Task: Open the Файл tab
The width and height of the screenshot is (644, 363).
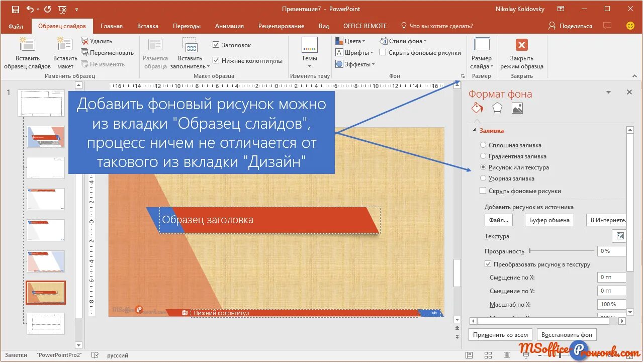Action: tap(16, 26)
